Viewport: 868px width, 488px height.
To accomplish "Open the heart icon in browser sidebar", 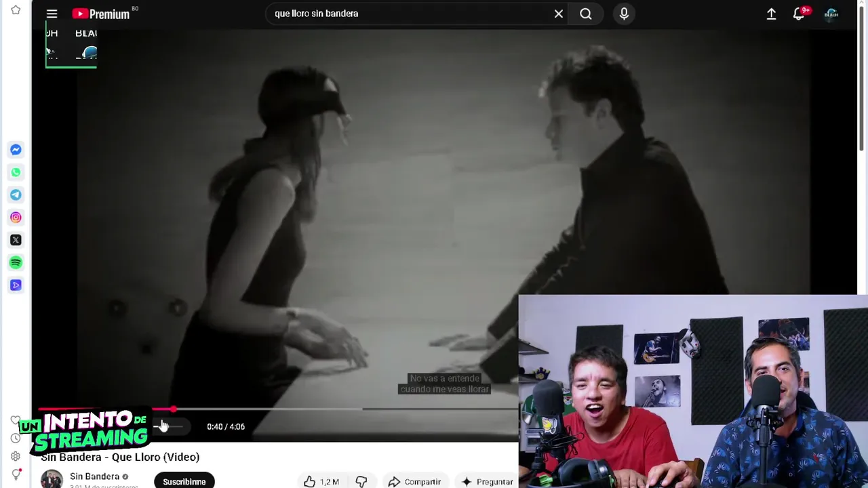I will pyautogui.click(x=16, y=420).
